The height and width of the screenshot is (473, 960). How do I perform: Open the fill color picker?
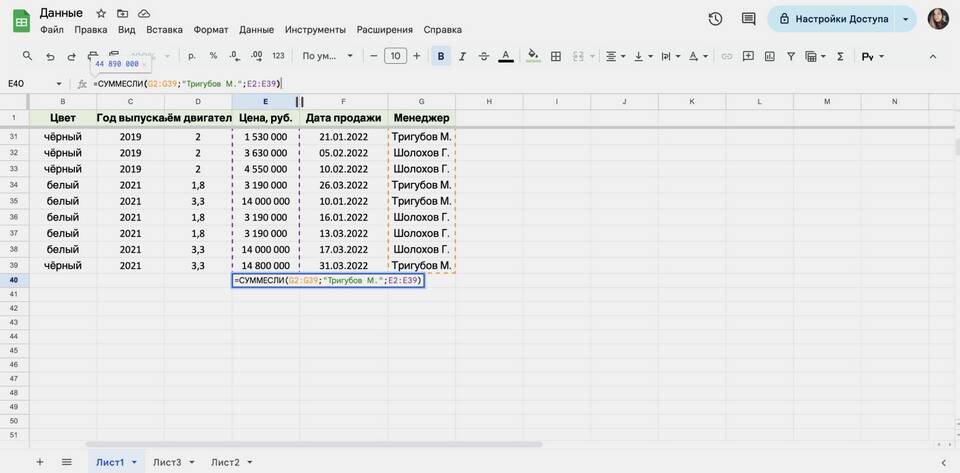(533, 56)
